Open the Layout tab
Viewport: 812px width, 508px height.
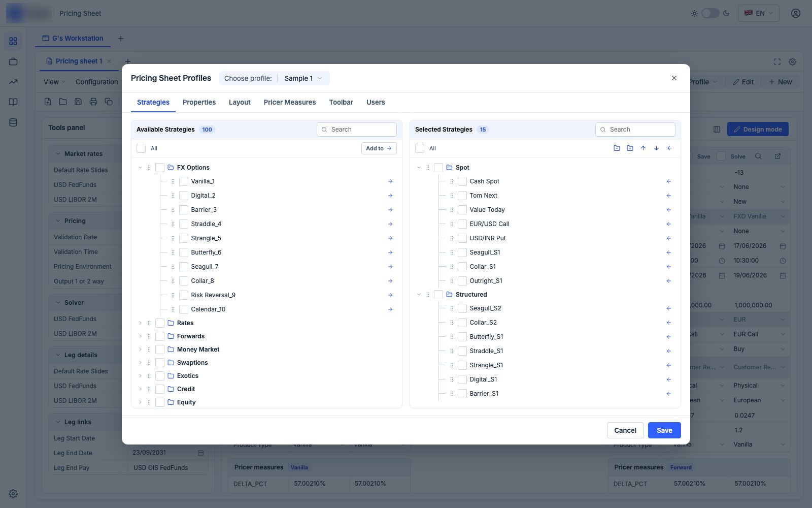point(240,102)
